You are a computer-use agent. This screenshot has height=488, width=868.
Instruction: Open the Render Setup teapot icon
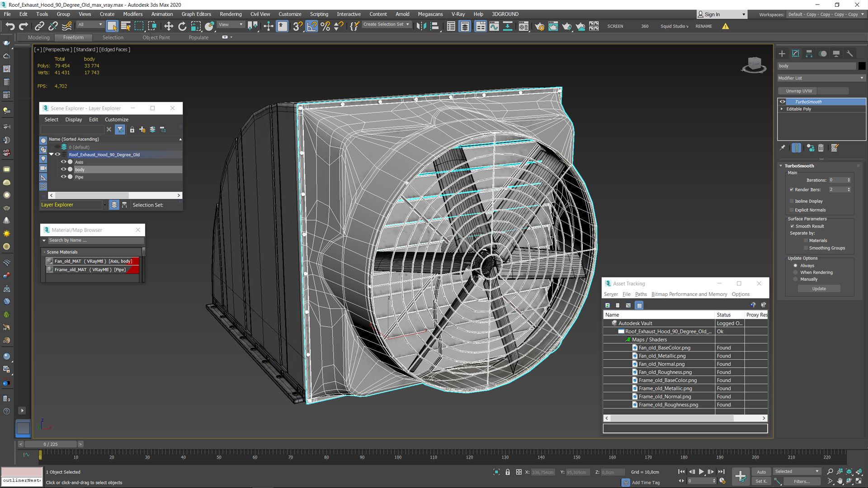pos(539,26)
